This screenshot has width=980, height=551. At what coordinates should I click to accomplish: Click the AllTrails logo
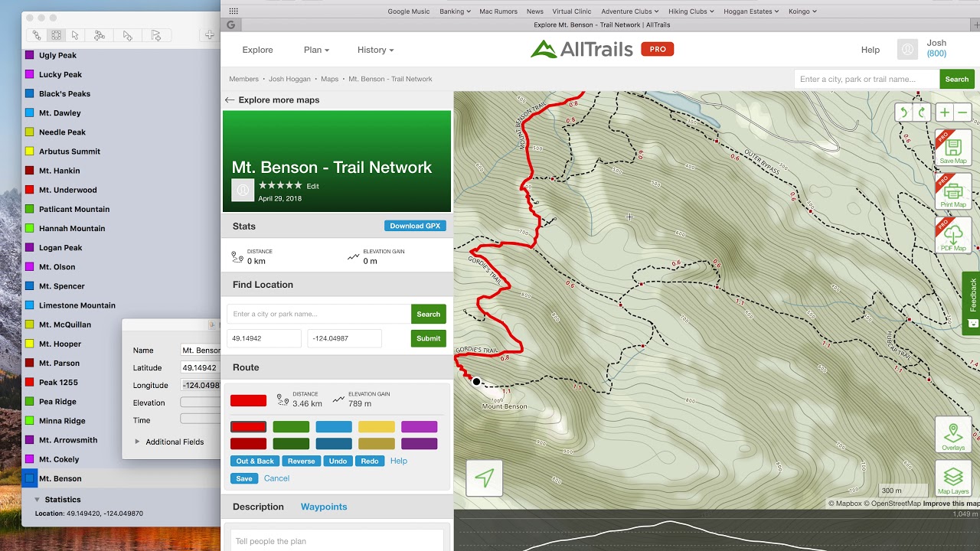[583, 49]
